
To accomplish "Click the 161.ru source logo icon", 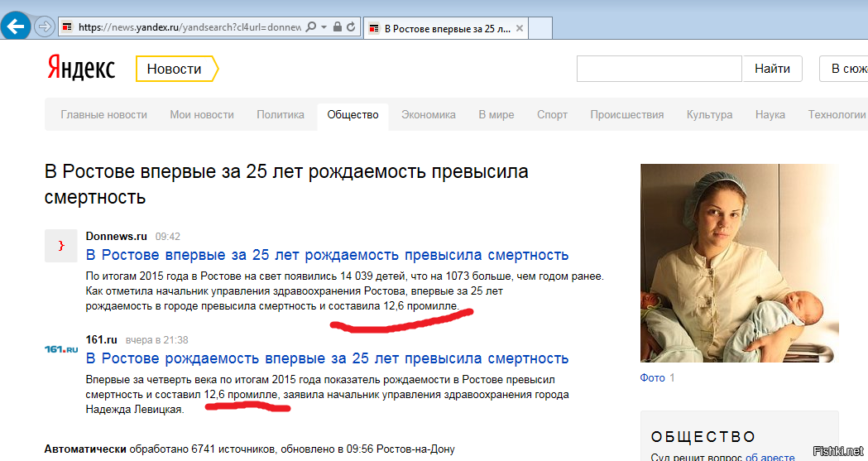I will coord(61,349).
